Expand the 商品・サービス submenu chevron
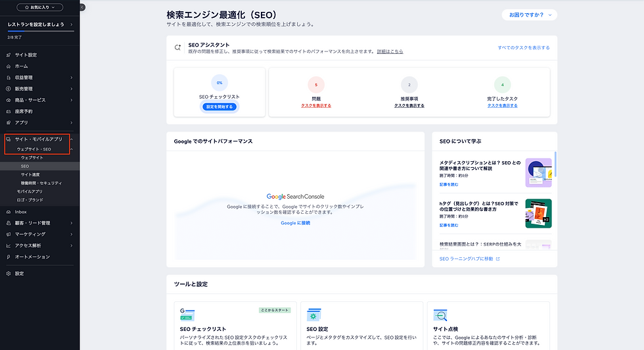The image size is (644, 350). 72,100
